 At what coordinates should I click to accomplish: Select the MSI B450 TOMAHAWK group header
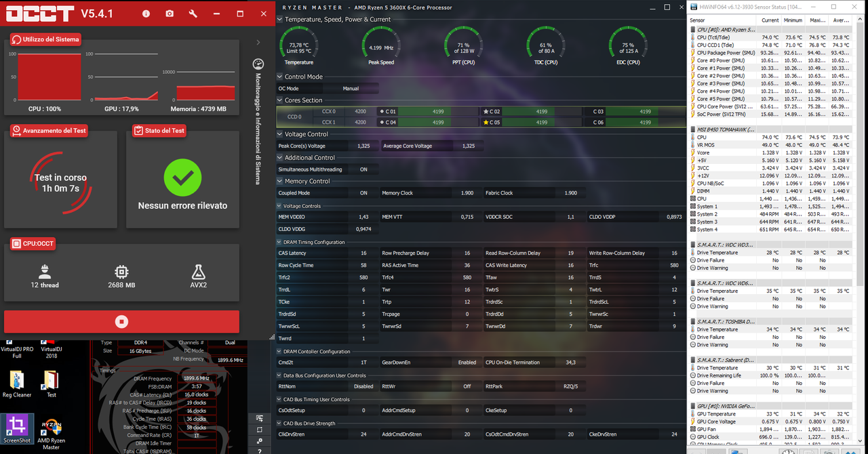(x=769, y=129)
